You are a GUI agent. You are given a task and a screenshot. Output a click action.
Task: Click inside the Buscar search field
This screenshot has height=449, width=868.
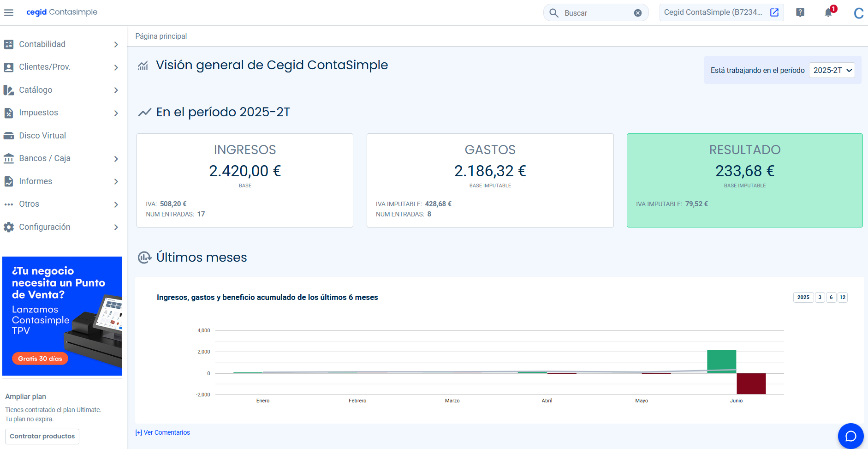pyautogui.click(x=596, y=13)
